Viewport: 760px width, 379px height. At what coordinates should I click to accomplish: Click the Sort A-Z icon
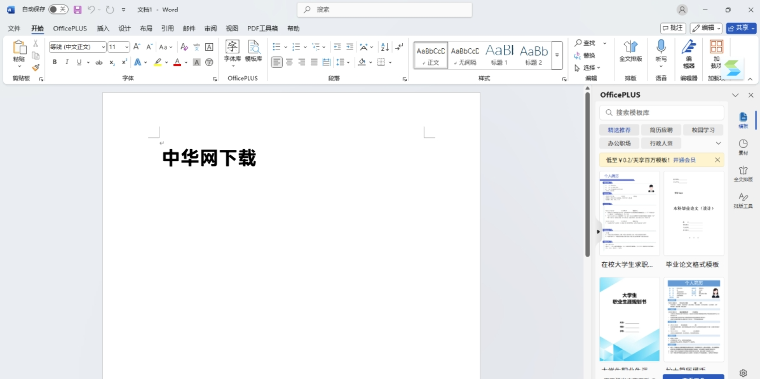[x=385, y=47]
